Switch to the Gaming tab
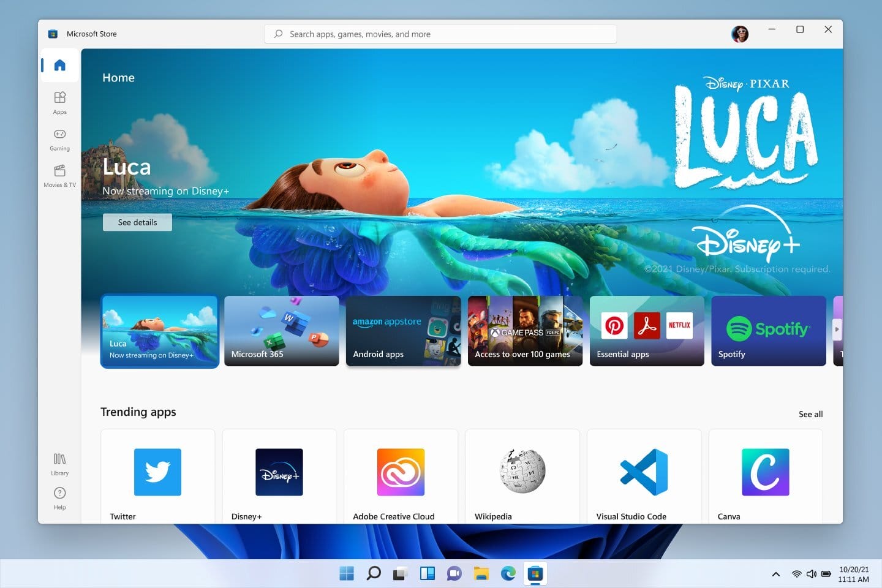 [x=59, y=140]
